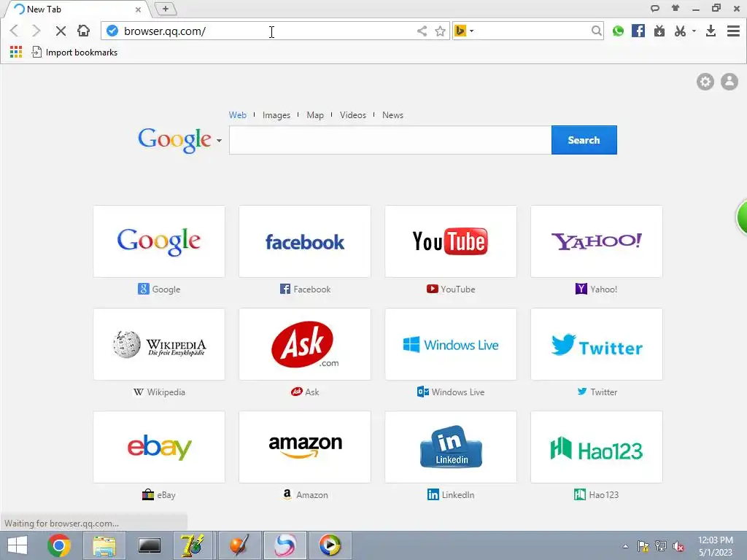Click the Amazon text link under tile
The height and width of the screenshot is (560, 747).
tap(312, 495)
